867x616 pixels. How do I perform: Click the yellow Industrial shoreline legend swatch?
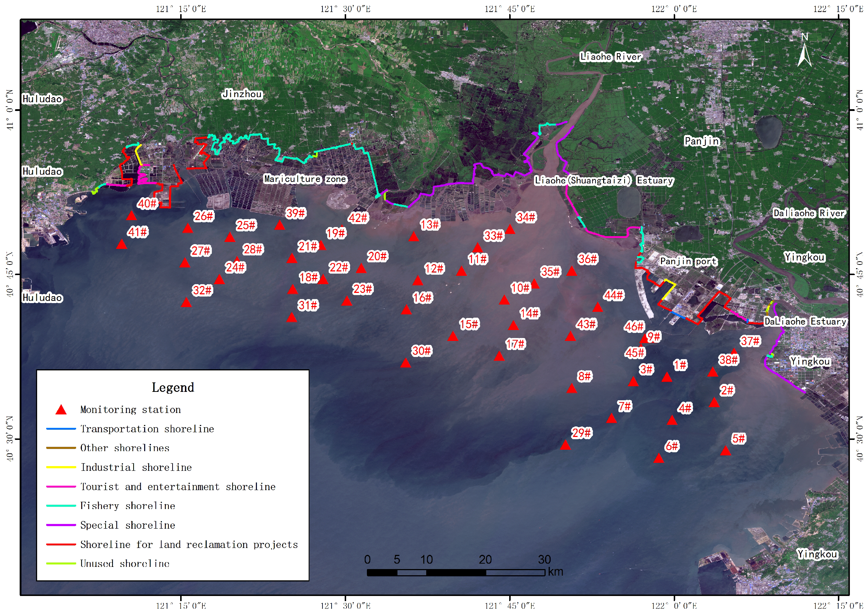point(61,468)
